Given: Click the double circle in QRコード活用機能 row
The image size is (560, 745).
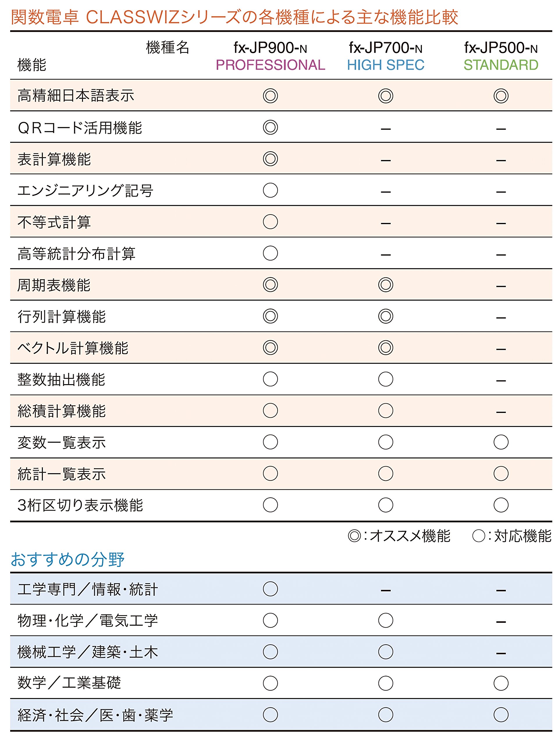Looking at the screenshot, I should pyautogui.click(x=270, y=127).
